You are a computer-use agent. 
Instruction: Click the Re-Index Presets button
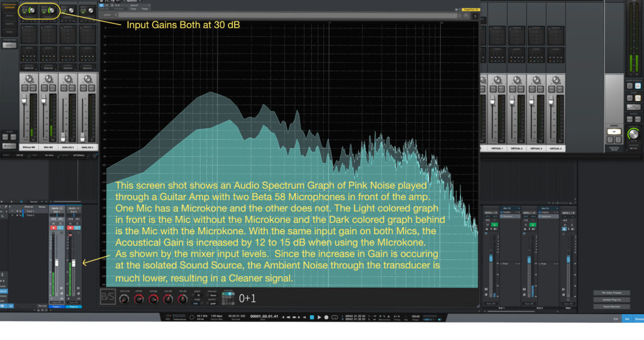tap(611, 293)
